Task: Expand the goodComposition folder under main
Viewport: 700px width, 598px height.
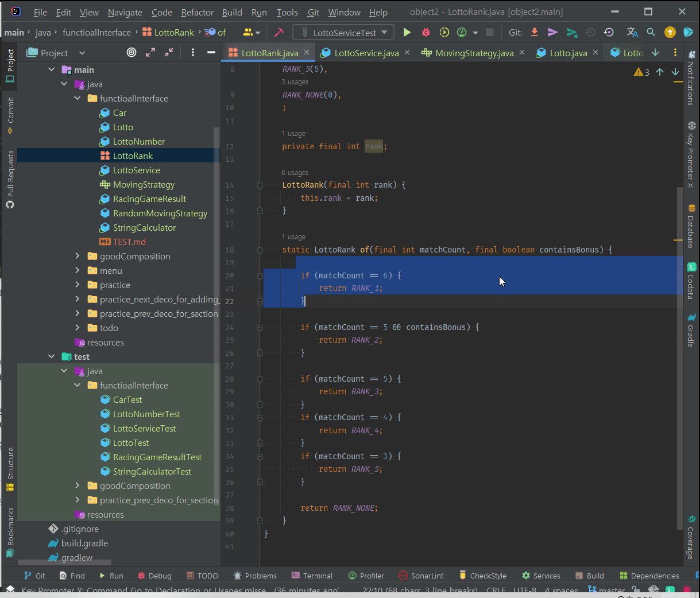Action: coord(78,257)
